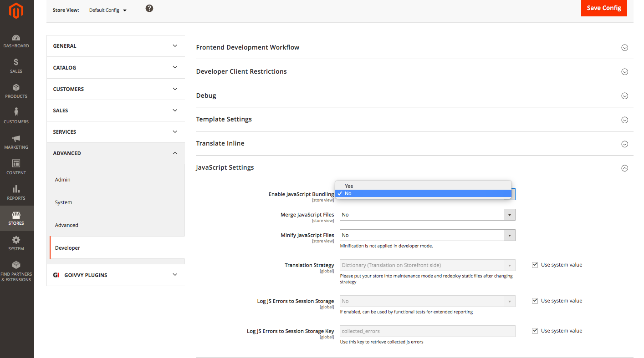644x358 pixels.
Task: Uncheck Use system value for Log JS Errors
Action: pyautogui.click(x=535, y=301)
